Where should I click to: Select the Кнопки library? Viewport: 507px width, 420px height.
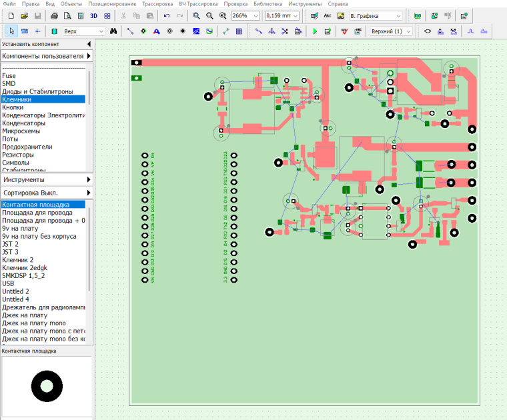pyautogui.click(x=43, y=107)
